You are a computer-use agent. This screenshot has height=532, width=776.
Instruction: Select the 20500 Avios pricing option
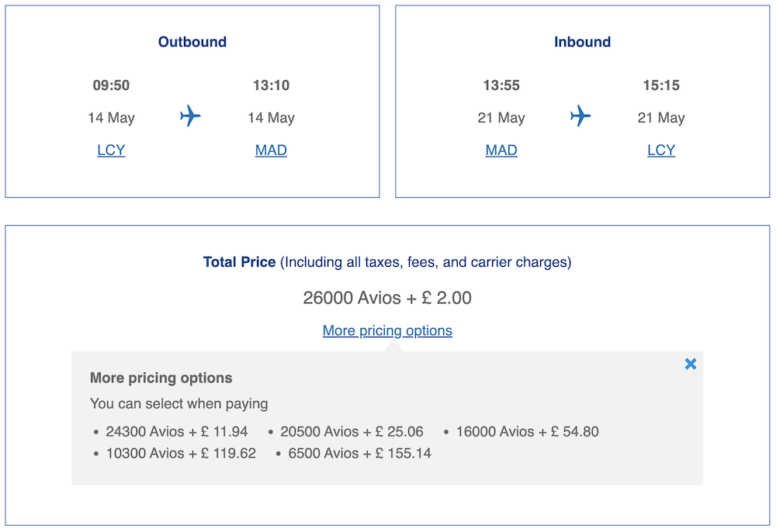[x=351, y=431]
